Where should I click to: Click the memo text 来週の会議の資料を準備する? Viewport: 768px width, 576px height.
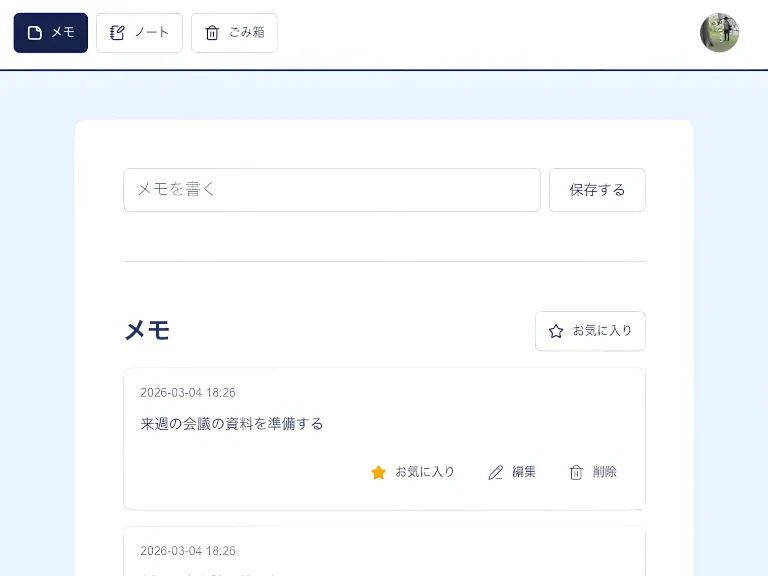[232, 423]
